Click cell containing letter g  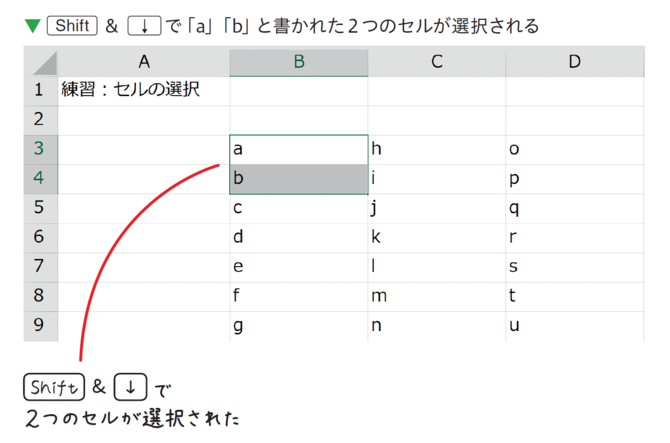pos(299,326)
